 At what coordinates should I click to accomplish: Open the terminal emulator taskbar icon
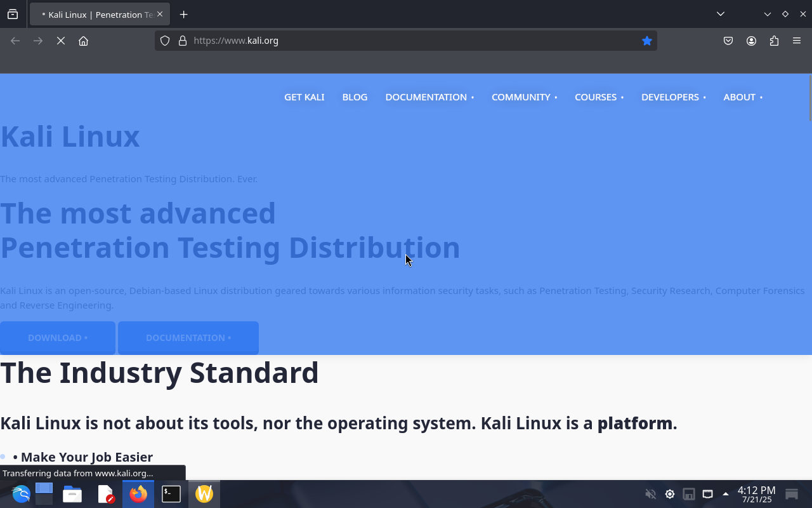(x=171, y=494)
